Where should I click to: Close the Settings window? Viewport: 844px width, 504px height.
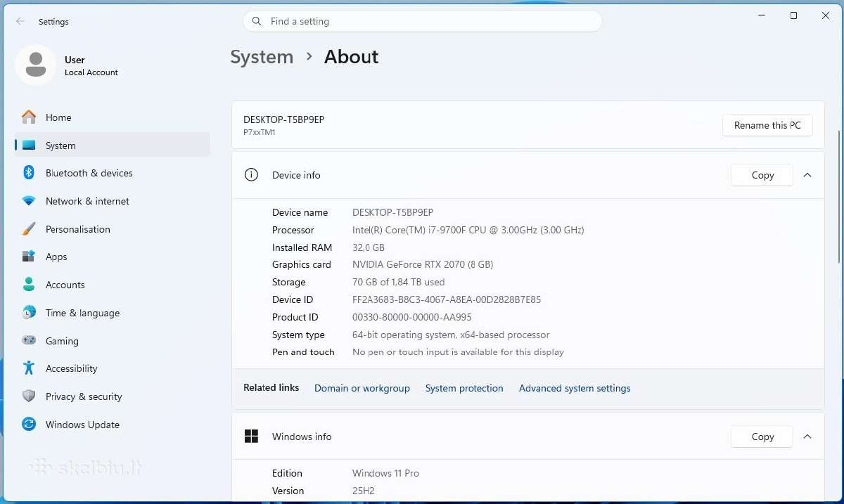click(x=826, y=15)
